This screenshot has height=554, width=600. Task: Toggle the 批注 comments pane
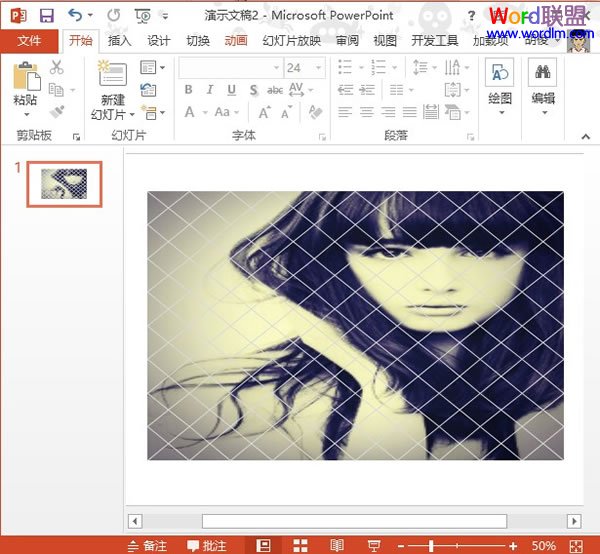tap(207, 546)
